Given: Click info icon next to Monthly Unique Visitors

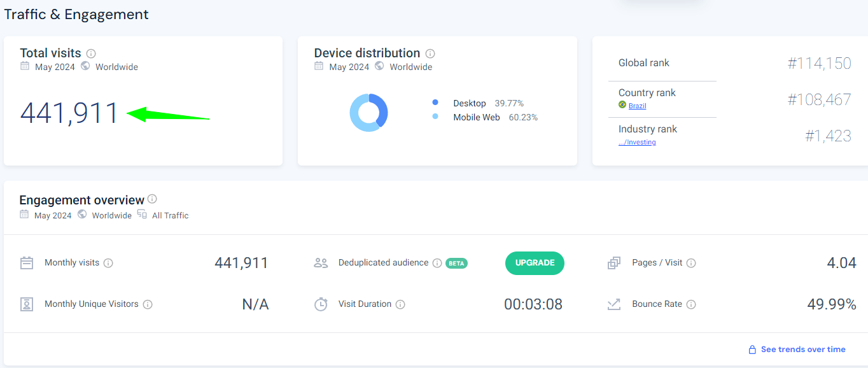Looking at the screenshot, I should tap(148, 304).
